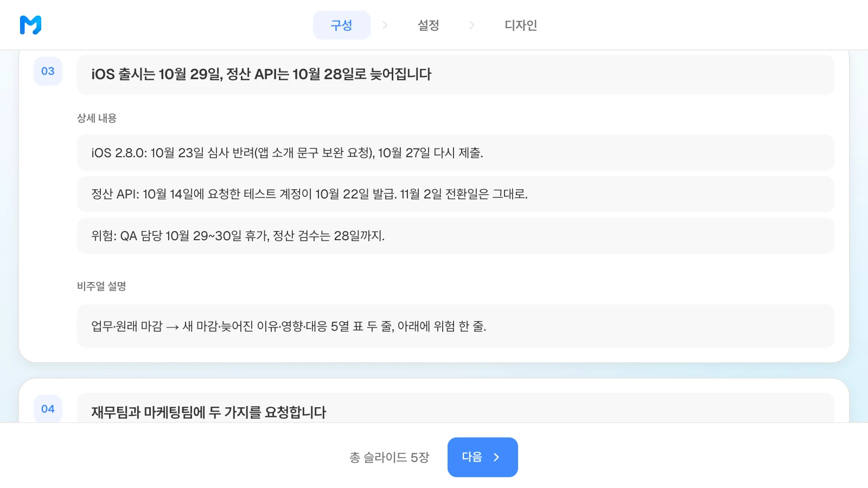The image size is (868, 488).
Task: Click the 상세 내용 label
Action: pyautogui.click(x=97, y=118)
